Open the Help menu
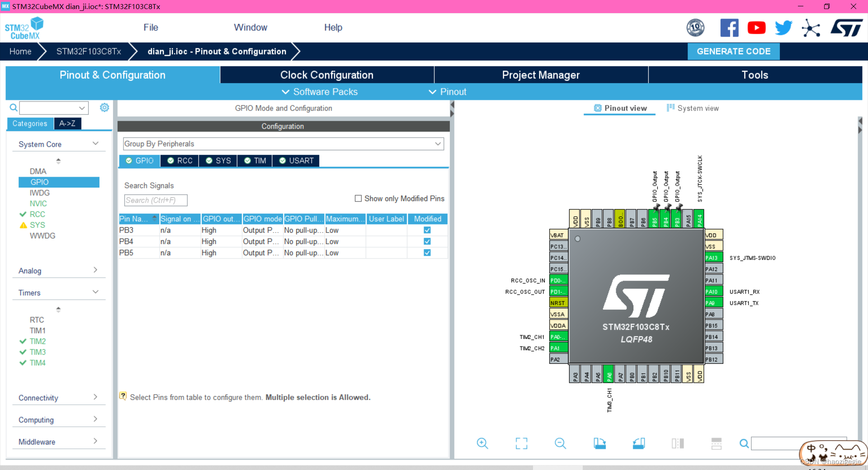The image size is (868, 470). point(333,28)
